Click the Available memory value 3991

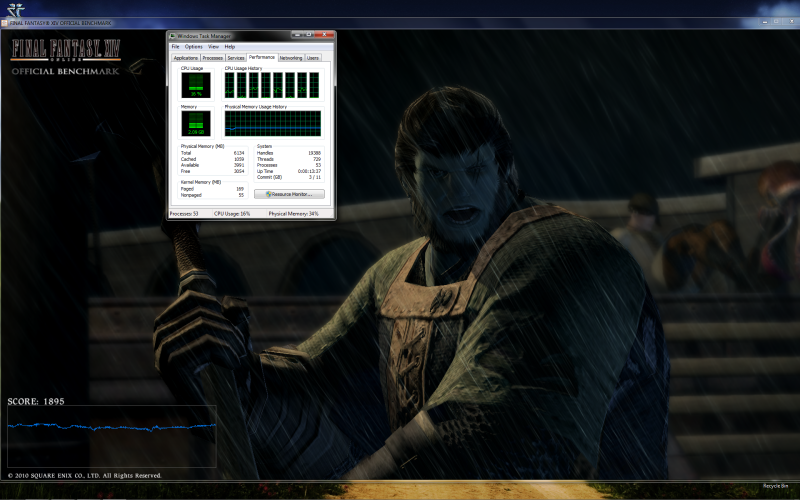point(239,165)
